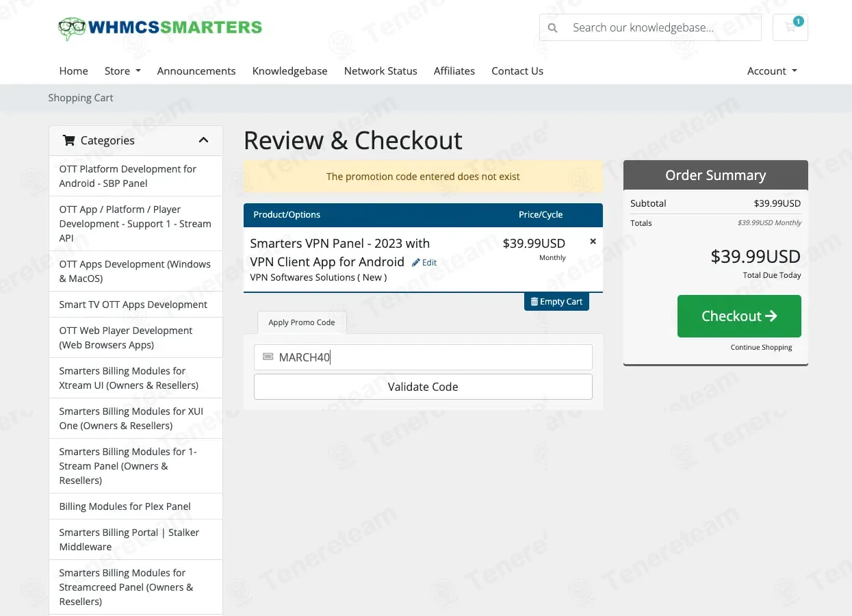Click the Order Summary heading

pos(715,175)
